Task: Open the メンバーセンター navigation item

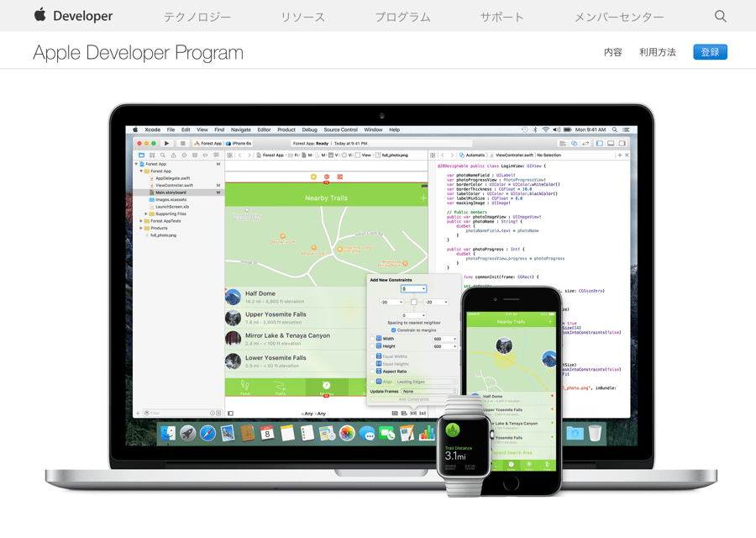Action: [x=619, y=17]
